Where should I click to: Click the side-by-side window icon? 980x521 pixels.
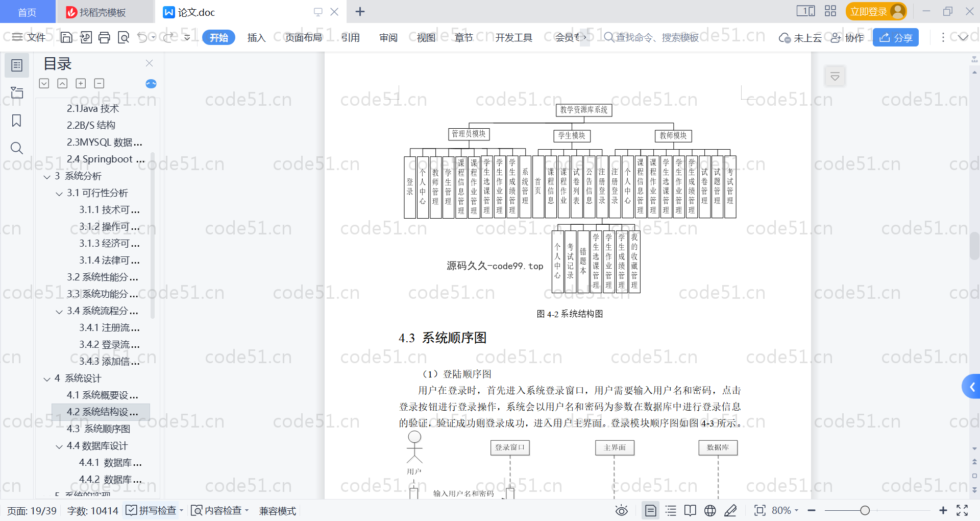tap(805, 11)
